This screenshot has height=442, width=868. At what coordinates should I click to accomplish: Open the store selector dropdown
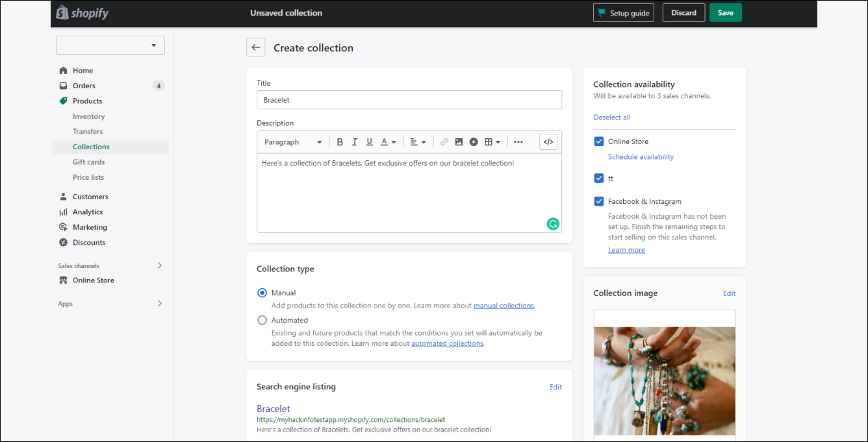[x=110, y=45]
